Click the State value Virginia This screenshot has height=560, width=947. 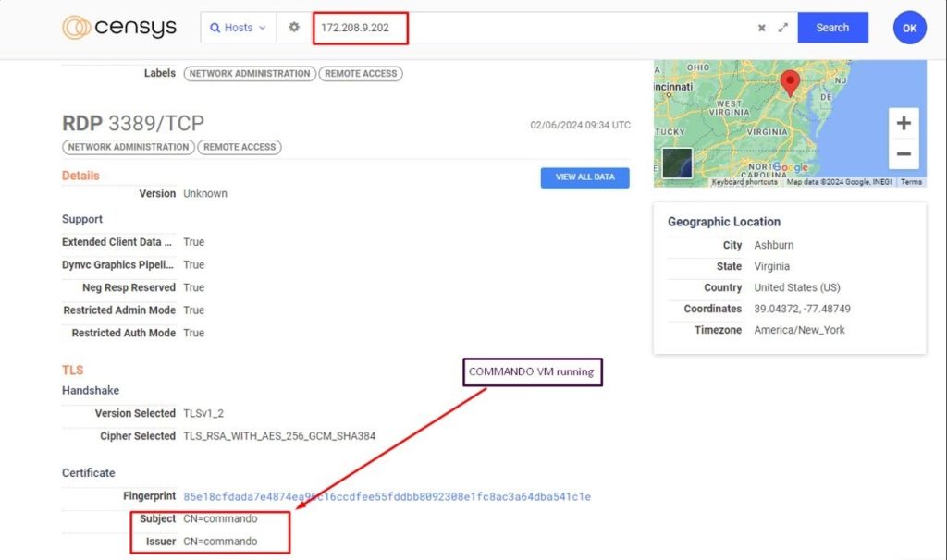point(771,266)
